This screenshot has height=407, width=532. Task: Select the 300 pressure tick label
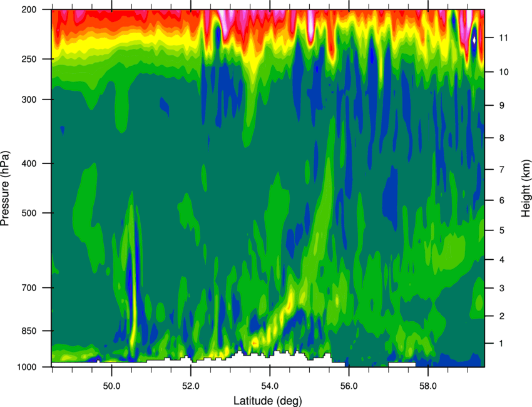coord(29,100)
